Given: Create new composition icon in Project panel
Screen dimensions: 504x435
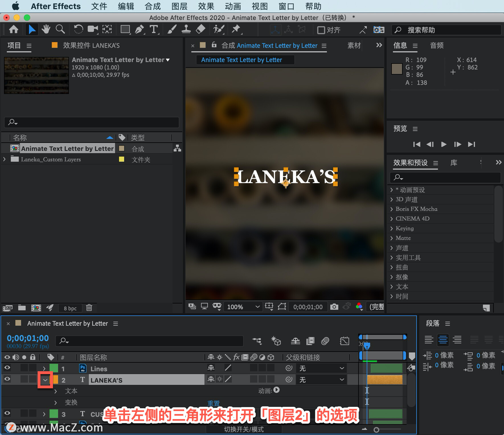Looking at the screenshot, I should coord(36,308).
